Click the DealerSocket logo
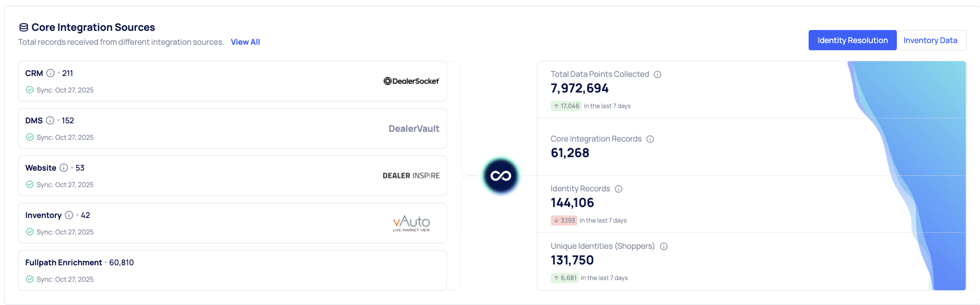The image size is (980, 305). click(x=411, y=81)
